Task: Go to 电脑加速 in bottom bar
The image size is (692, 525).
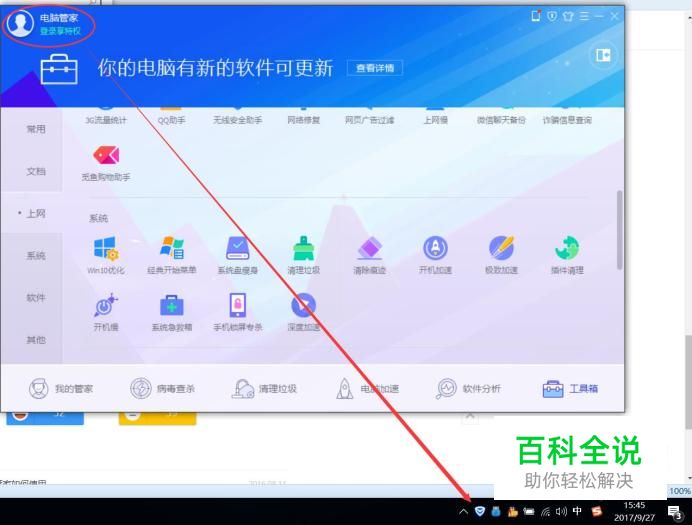Action: [366, 389]
